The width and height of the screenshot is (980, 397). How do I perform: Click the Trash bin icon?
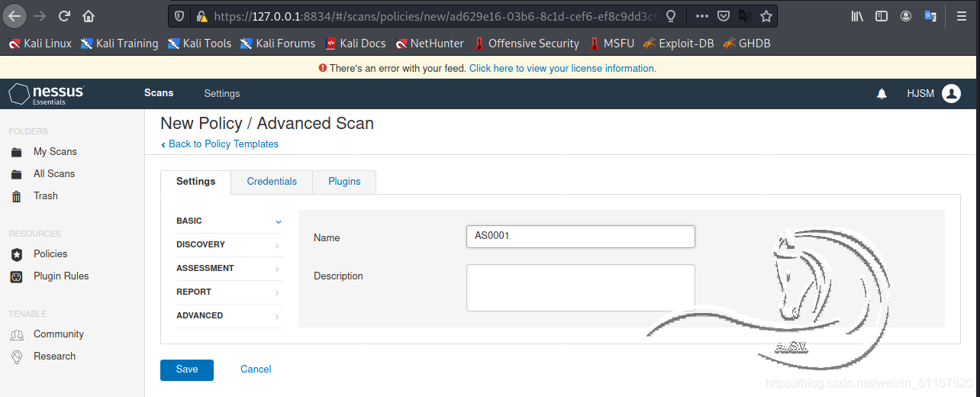[17, 196]
